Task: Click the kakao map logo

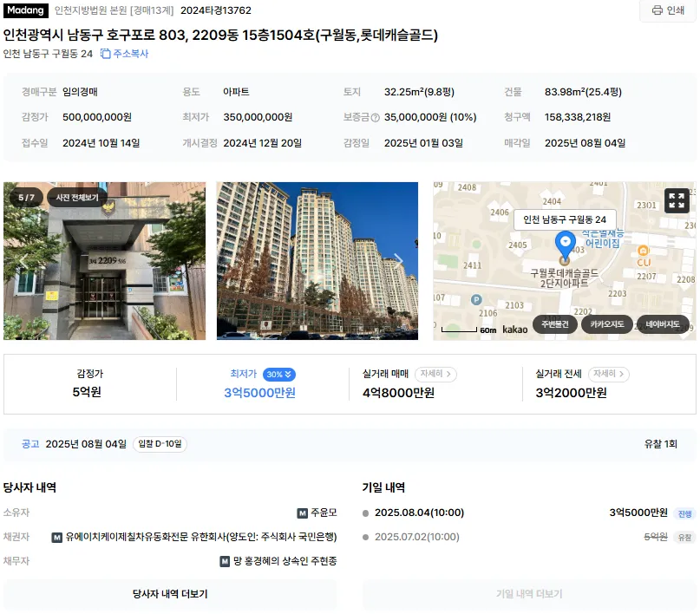Action: [x=514, y=330]
